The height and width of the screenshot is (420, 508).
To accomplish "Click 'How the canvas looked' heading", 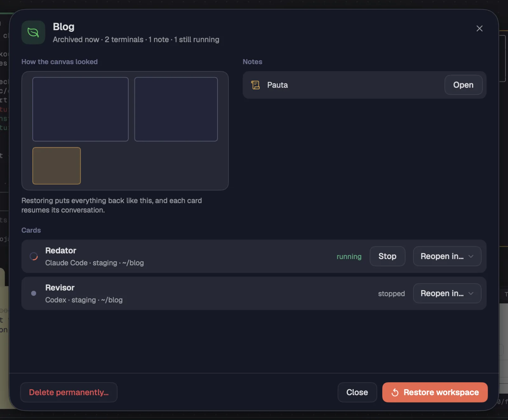I will [59, 62].
